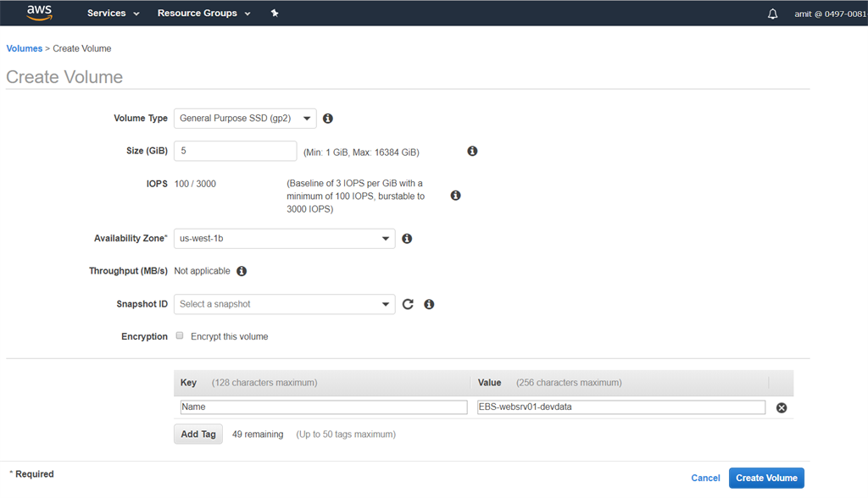Image resolution: width=868 pixels, height=498 pixels.
Task: Open the Snapshot ID selector
Action: pyautogui.click(x=284, y=304)
